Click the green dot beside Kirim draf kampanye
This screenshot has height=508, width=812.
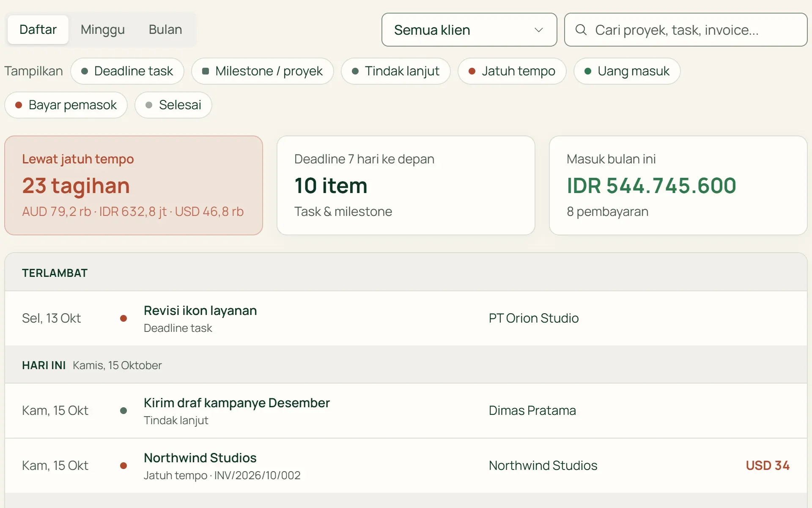(x=123, y=411)
